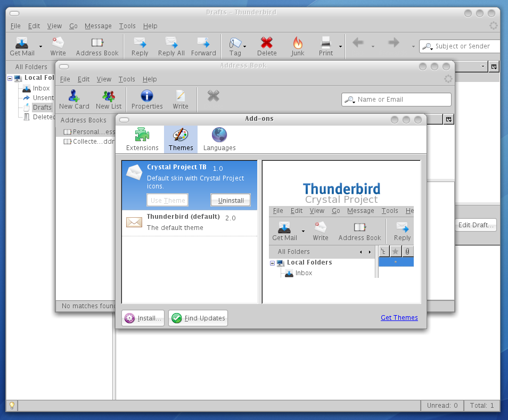508x420 pixels.
Task: Click the Name or Email search field
Action: pos(396,100)
